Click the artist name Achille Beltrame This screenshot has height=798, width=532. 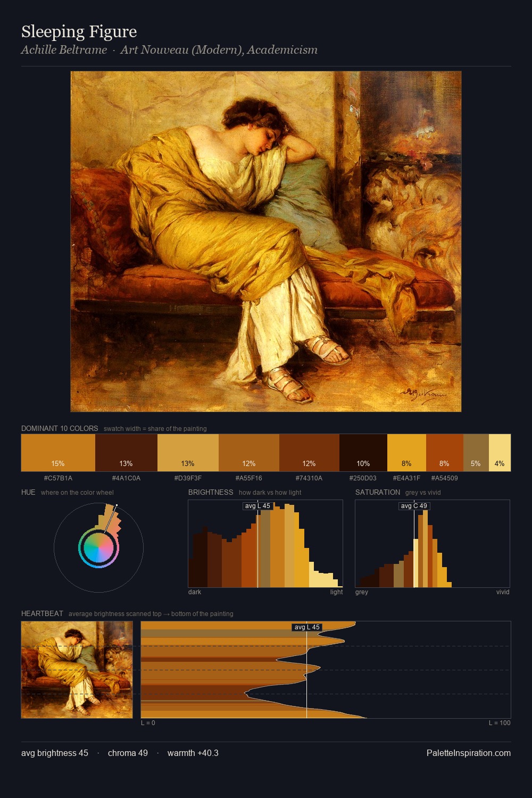pyautogui.click(x=64, y=50)
